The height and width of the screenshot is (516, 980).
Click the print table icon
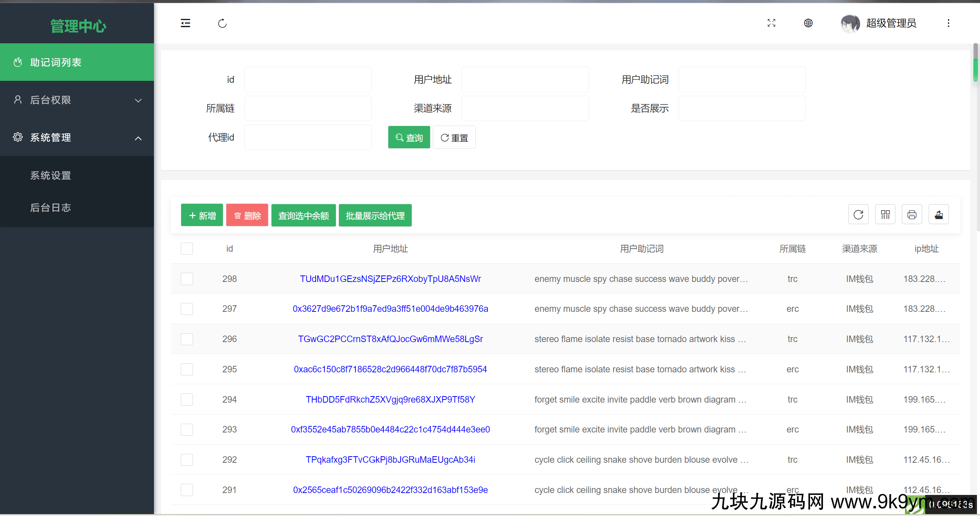(912, 215)
